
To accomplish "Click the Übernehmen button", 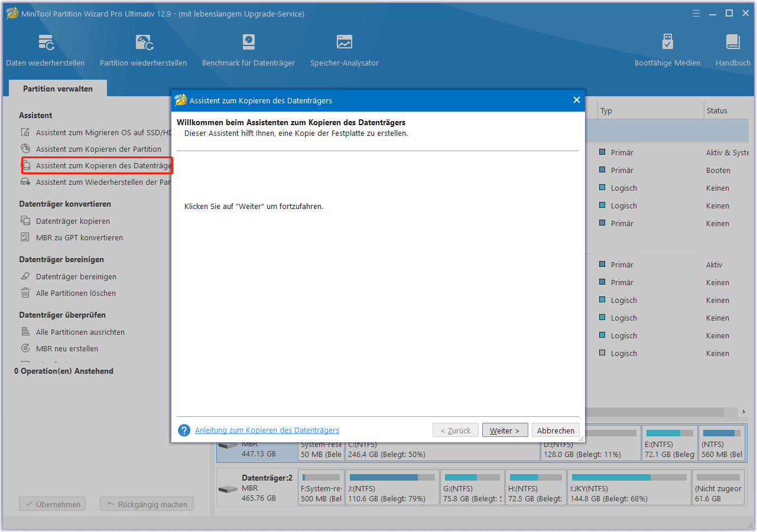I will coord(52,504).
